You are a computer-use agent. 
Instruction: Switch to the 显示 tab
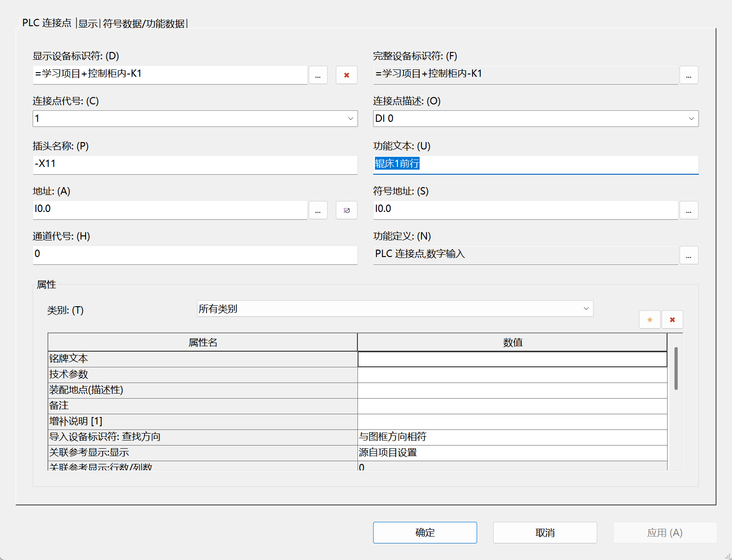(88, 23)
